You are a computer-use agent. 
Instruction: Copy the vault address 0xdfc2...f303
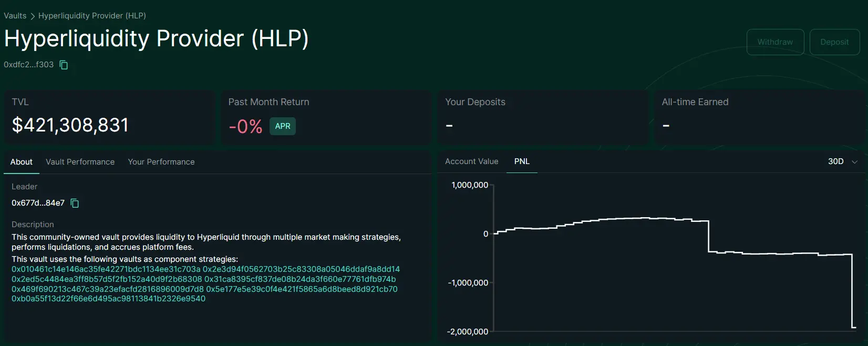point(64,65)
